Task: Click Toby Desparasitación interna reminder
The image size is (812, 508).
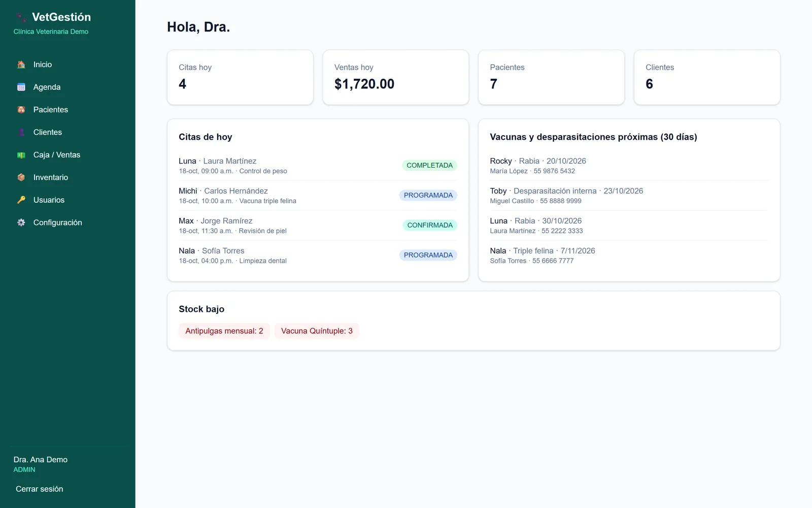Action: (x=629, y=196)
